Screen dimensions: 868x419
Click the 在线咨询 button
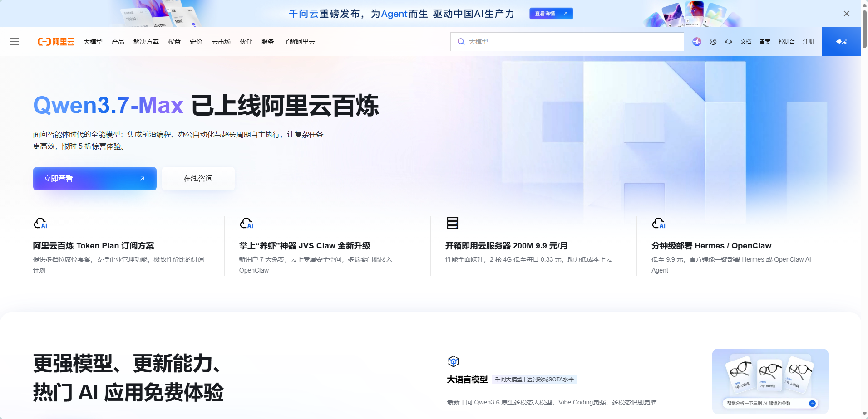tap(198, 179)
